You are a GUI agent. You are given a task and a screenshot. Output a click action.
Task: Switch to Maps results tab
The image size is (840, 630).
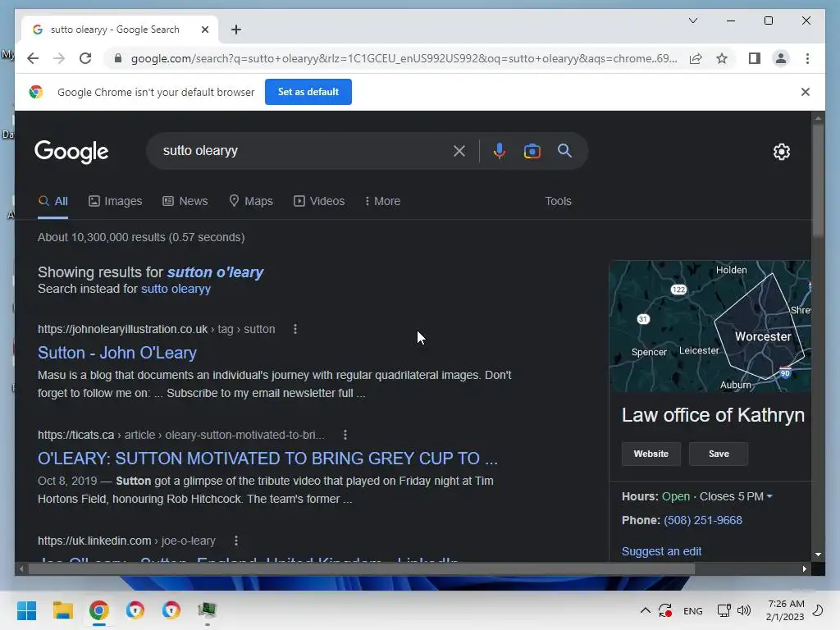point(251,202)
